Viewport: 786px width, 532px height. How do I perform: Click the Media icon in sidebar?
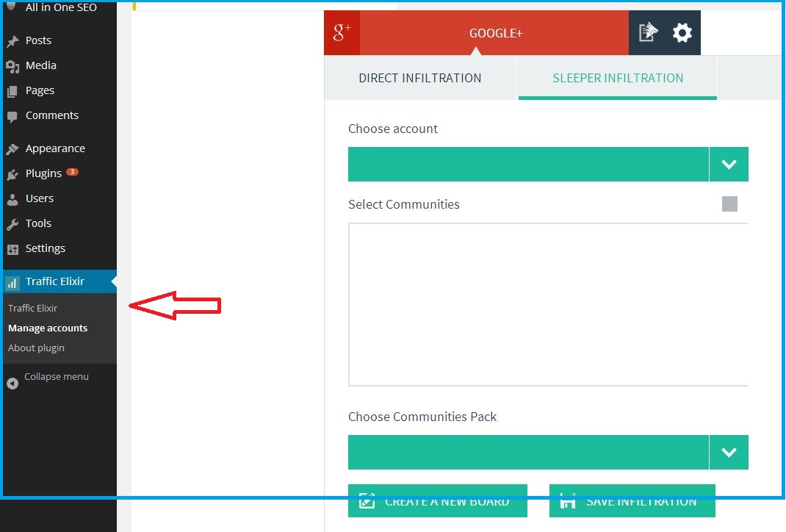click(x=12, y=66)
